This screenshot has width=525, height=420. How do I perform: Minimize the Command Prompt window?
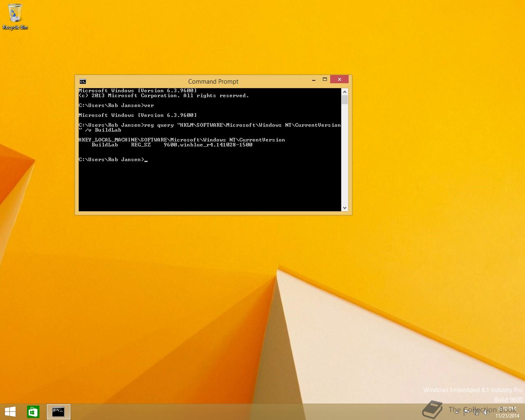pos(314,80)
